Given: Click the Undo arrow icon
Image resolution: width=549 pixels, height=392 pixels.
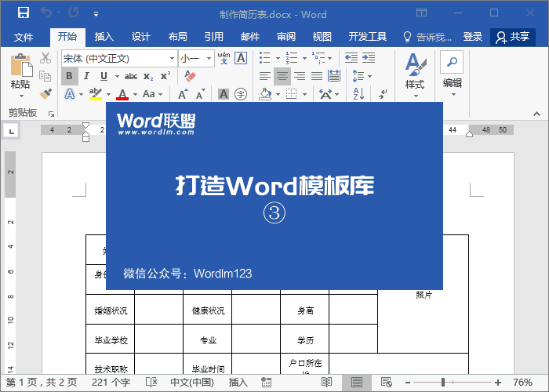Looking at the screenshot, I should click(x=46, y=13).
